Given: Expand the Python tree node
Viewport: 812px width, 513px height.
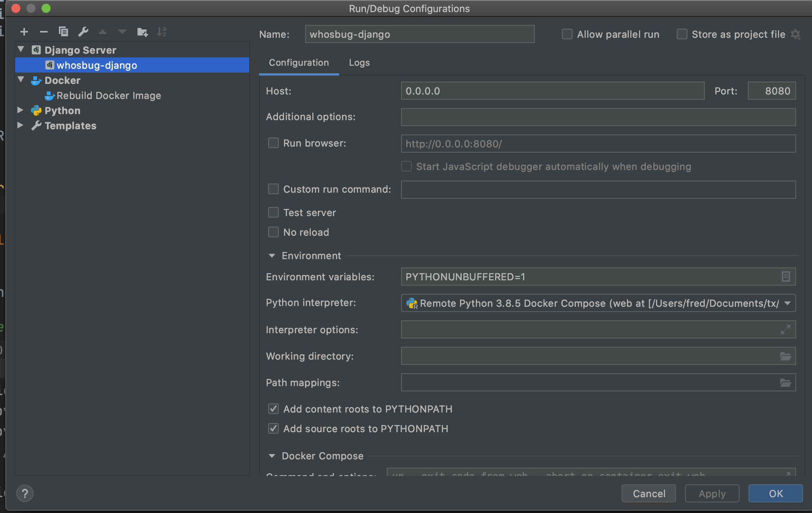Looking at the screenshot, I should coord(20,110).
